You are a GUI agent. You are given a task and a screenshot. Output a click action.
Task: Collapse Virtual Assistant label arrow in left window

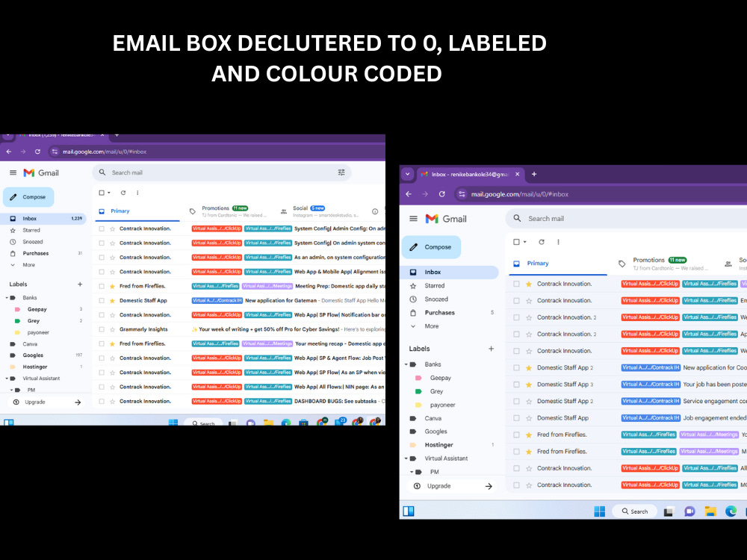pos(7,379)
